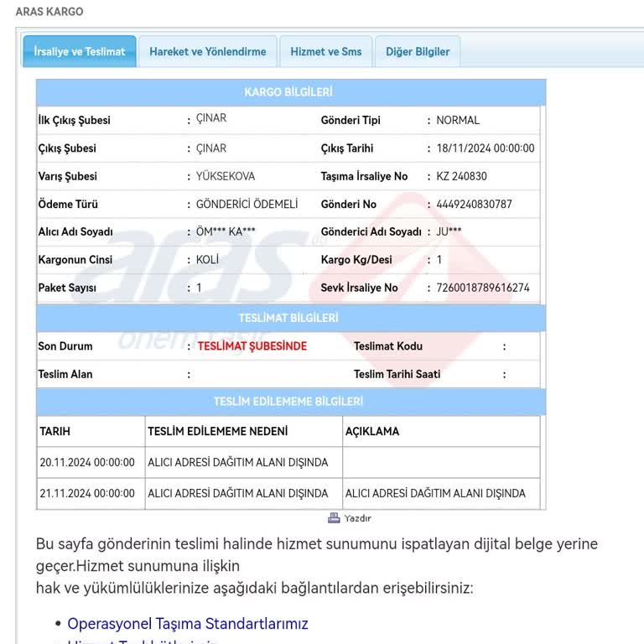644x644 pixels.
Task: Open the İrsaliye ve Teslimat tab
Action: coord(80,51)
